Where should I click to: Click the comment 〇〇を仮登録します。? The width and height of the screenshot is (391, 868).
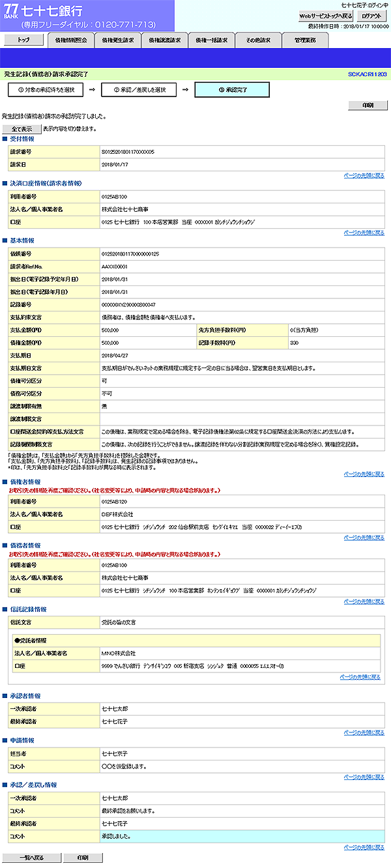(124, 766)
